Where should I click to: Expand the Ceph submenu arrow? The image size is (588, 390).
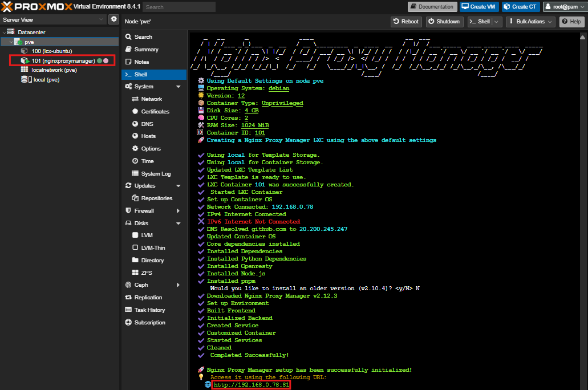178,285
